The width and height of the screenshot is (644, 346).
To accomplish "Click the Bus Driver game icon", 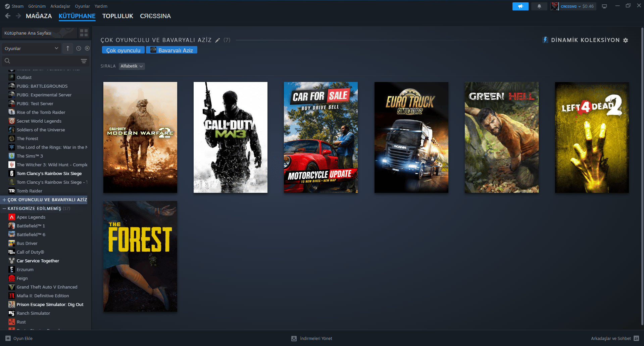I will tap(12, 243).
